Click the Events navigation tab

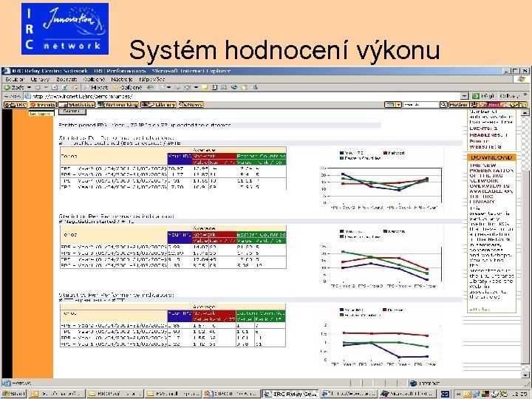[42, 104]
